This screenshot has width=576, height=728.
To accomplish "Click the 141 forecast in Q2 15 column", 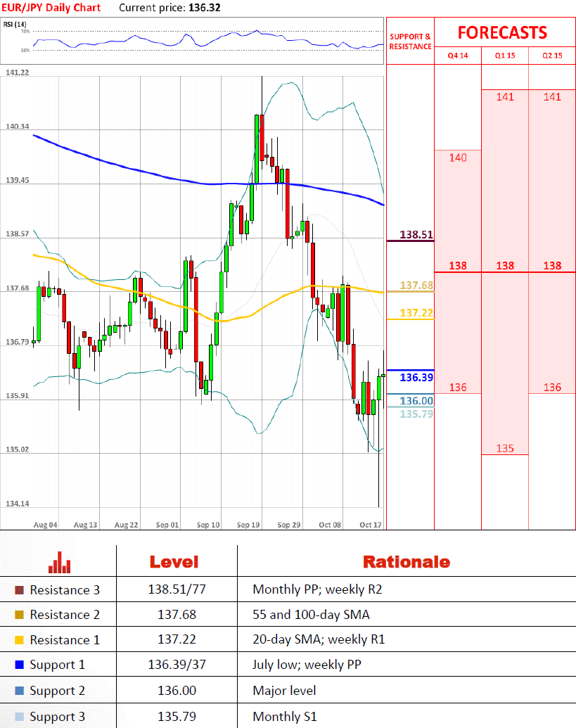I will click(552, 97).
